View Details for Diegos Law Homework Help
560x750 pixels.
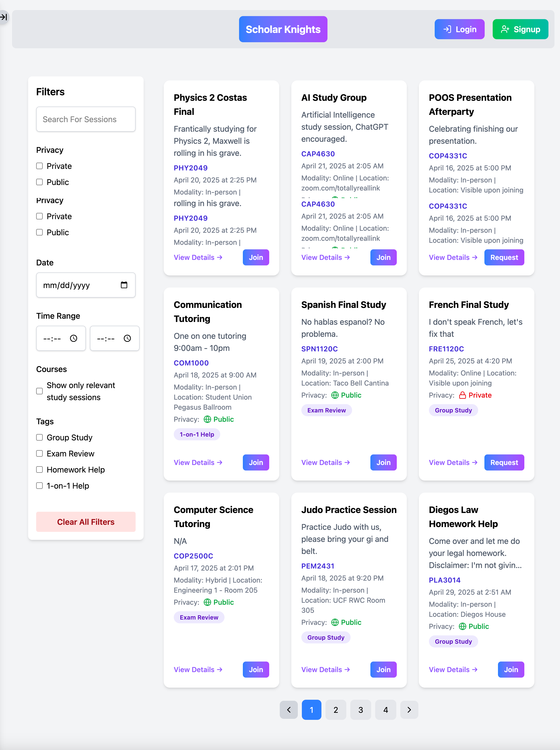click(453, 670)
